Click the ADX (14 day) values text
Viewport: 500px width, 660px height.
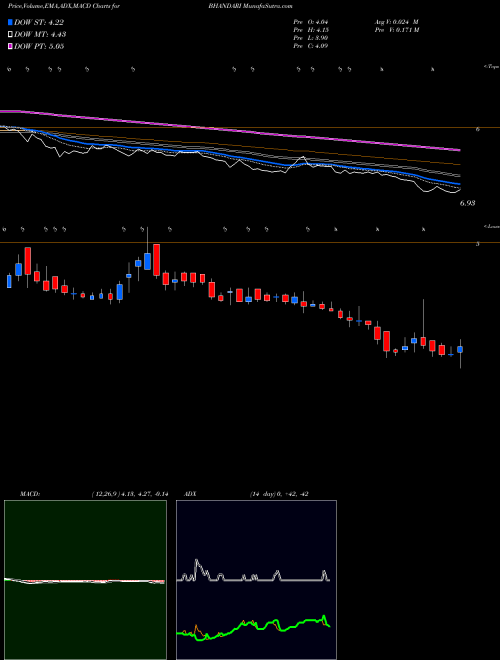coord(279,494)
